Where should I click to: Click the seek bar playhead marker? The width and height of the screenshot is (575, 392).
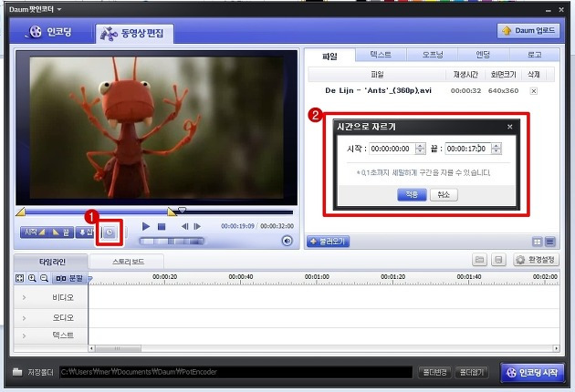[x=182, y=211]
